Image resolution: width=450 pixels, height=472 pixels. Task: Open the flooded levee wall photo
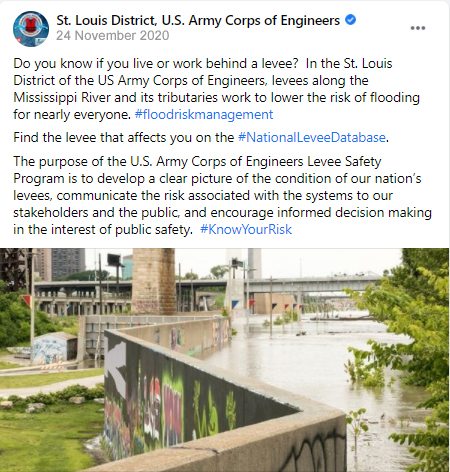click(225, 360)
